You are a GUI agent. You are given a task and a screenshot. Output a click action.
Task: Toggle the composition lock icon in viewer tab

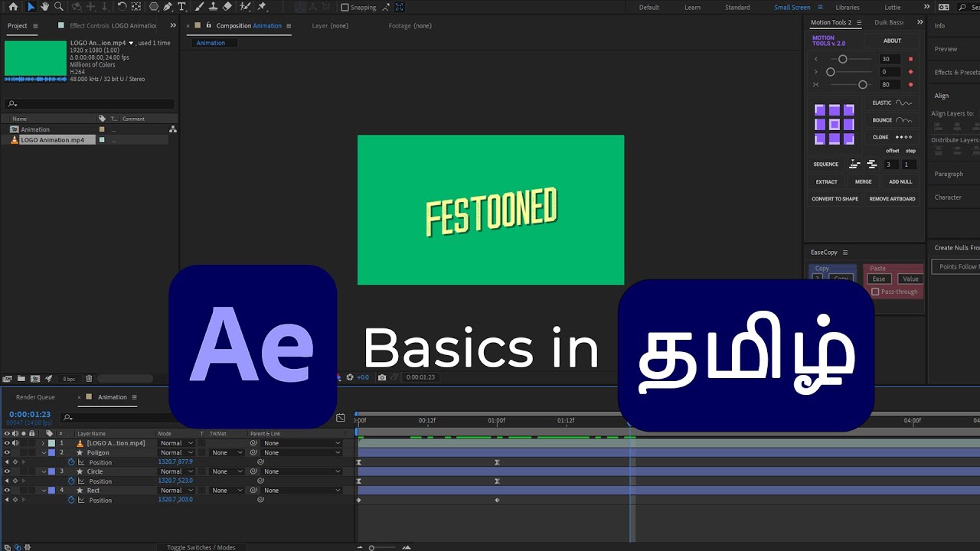(209, 25)
